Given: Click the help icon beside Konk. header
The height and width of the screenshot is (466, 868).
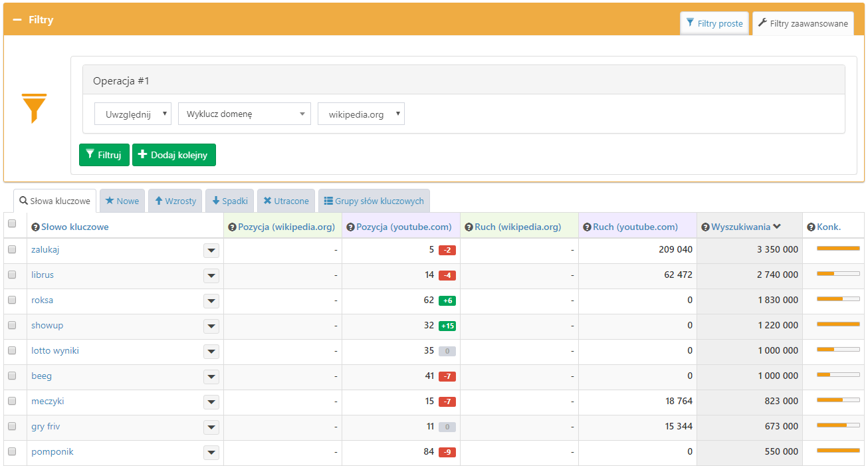Looking at the screenshot, I should point(811,227).
